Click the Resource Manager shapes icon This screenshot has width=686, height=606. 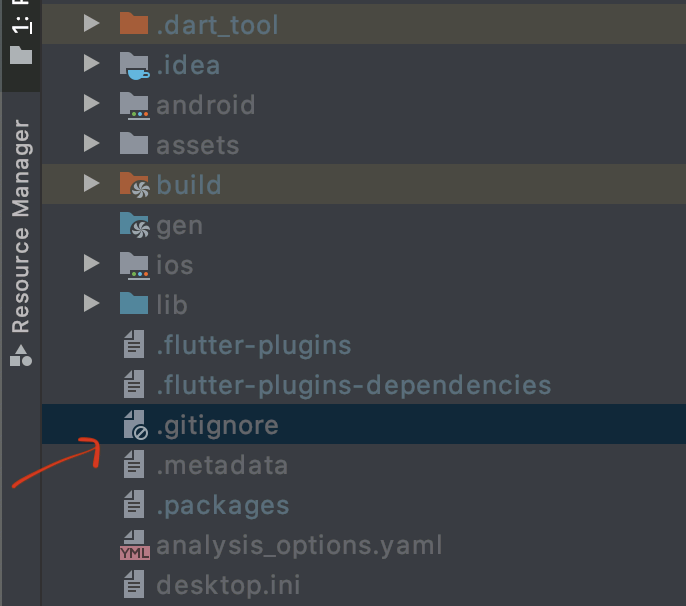point(21,353)
